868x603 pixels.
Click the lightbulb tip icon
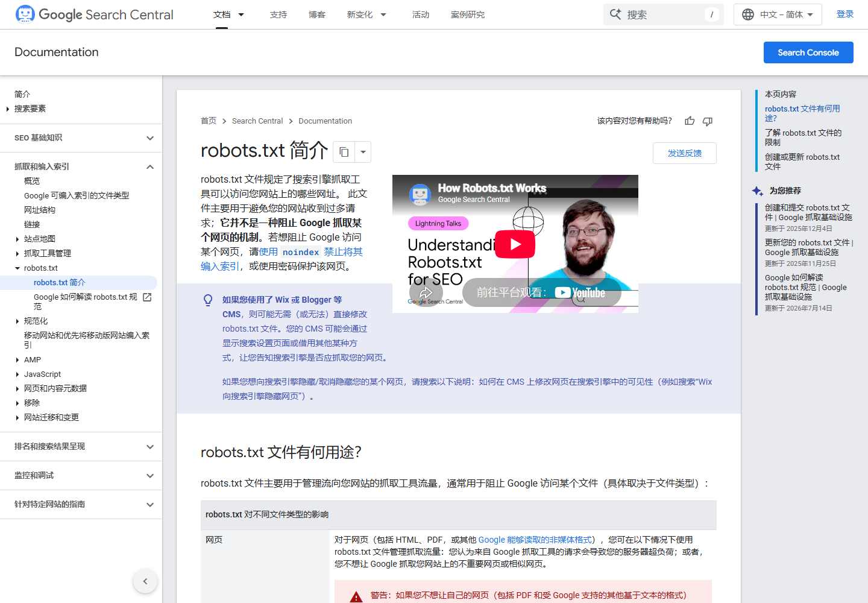coord(208,300)
